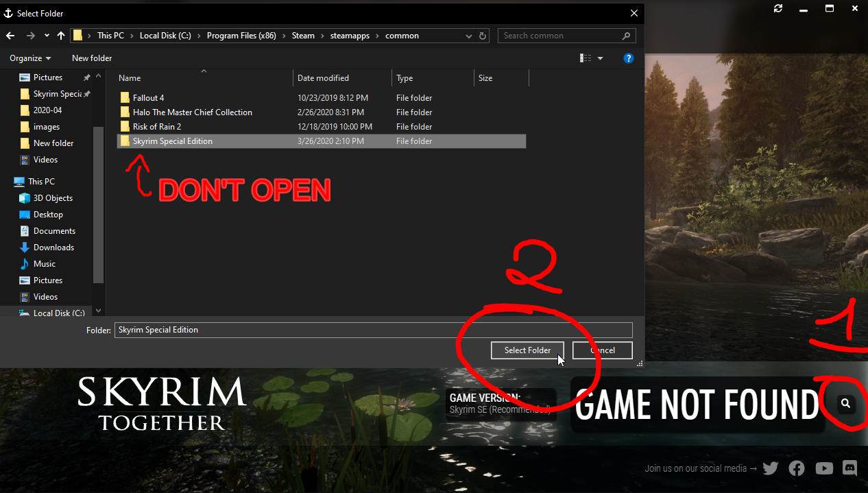This screenshot has height=493, width=868.
Task: Open Skyrim Together's Discord server
Action: 849,468
